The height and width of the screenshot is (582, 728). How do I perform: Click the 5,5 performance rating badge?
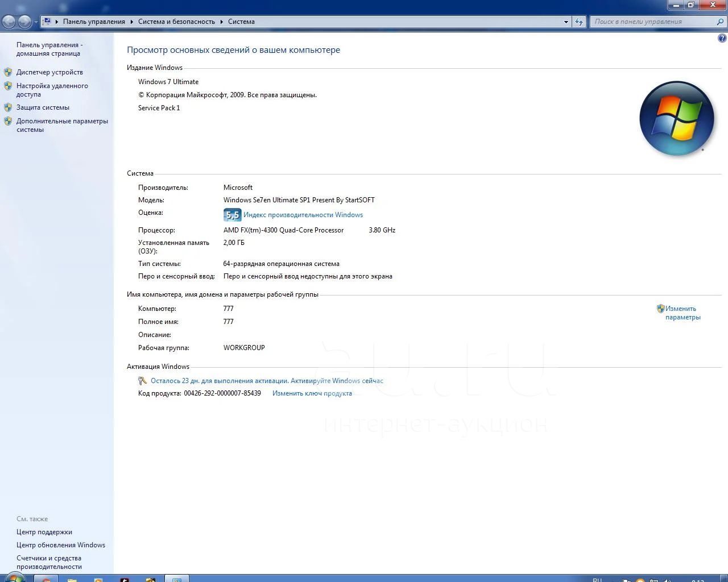click(x=232, y=215)
